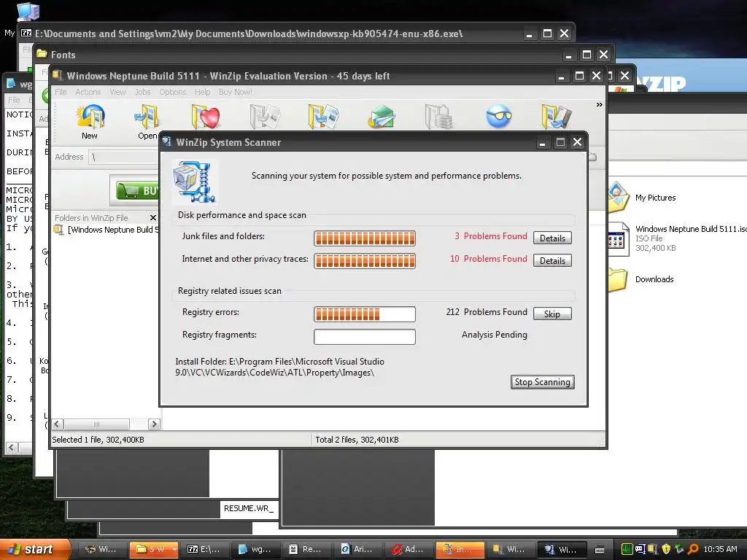The image size is (747, 560).
Task: Switch to the orange 'In...' taskbar item
Action: (x=460, y=549)
